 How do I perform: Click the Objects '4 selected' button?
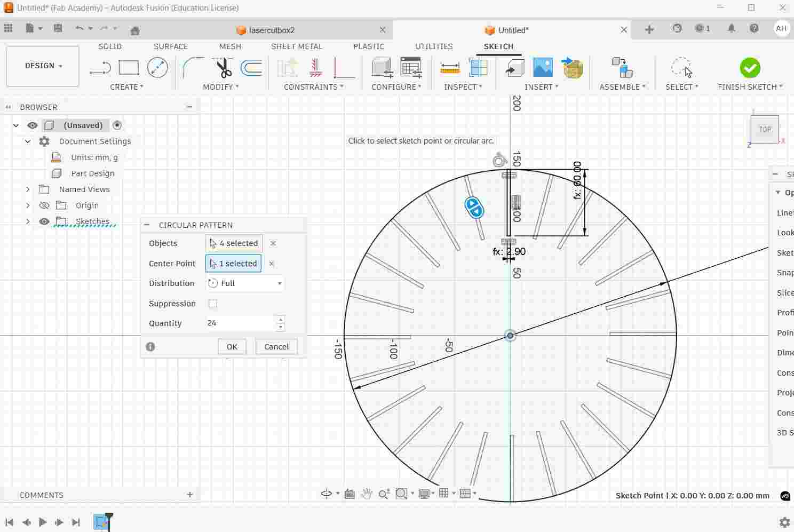(234, 243)
